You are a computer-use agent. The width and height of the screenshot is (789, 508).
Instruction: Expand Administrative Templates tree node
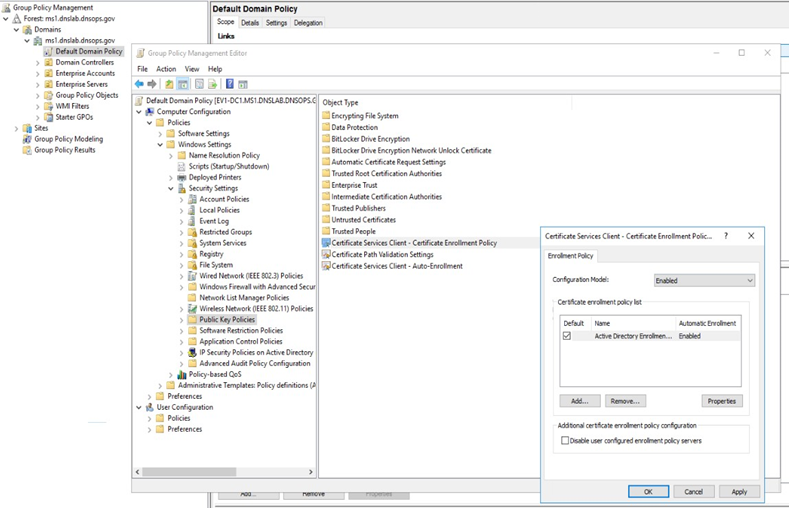(x=160, y=385)
